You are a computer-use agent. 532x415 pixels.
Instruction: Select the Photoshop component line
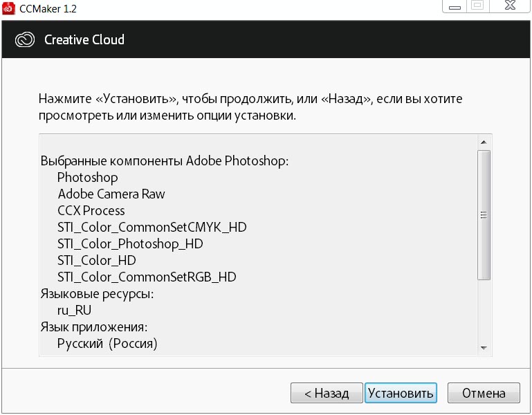[88, 178]
